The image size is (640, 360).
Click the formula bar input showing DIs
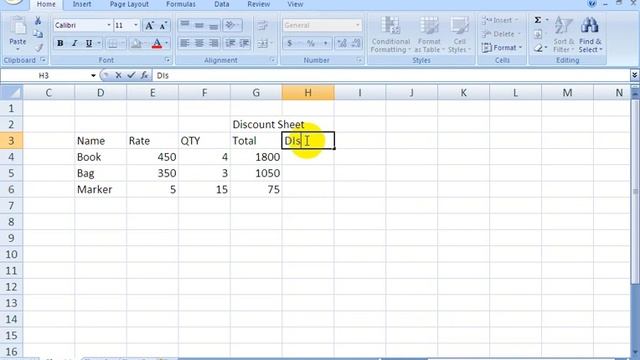[391, 76]
